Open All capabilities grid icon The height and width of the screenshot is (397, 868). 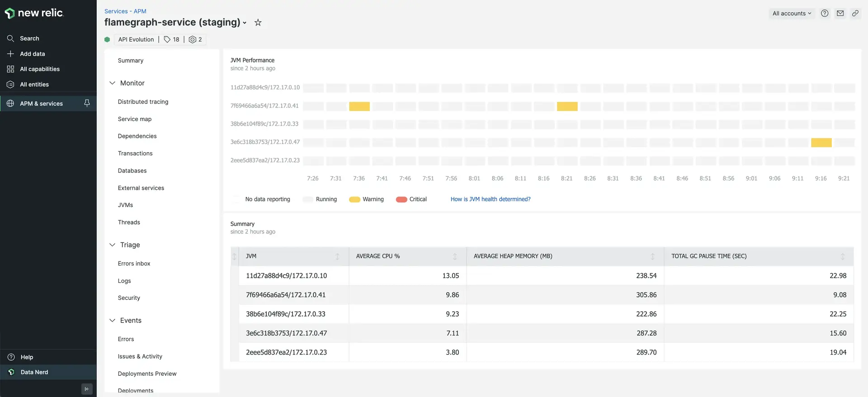10,69
